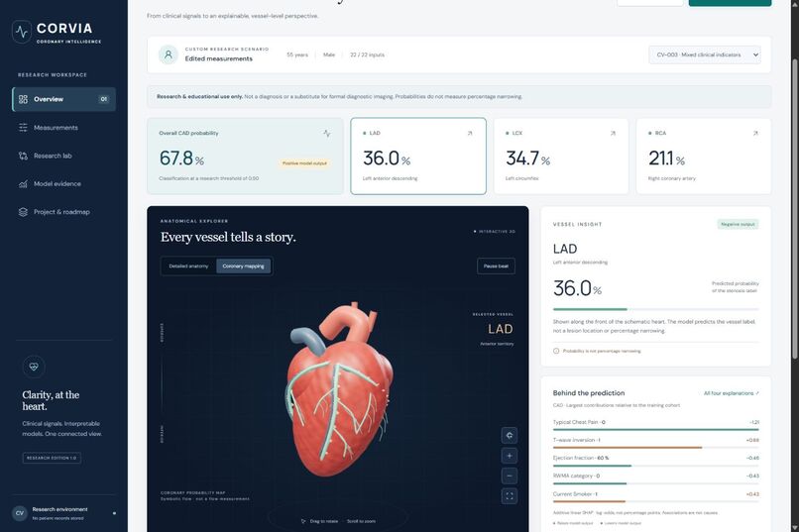Click the Pause beat button
This screenshot has height=532, width=799.
[x=496, y=266]
